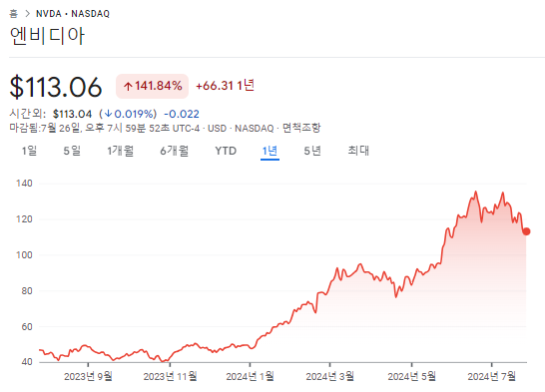This screenshot has height=392, width=545.
Task: Select the YTD range tab
Action: [x=226, y=151]
